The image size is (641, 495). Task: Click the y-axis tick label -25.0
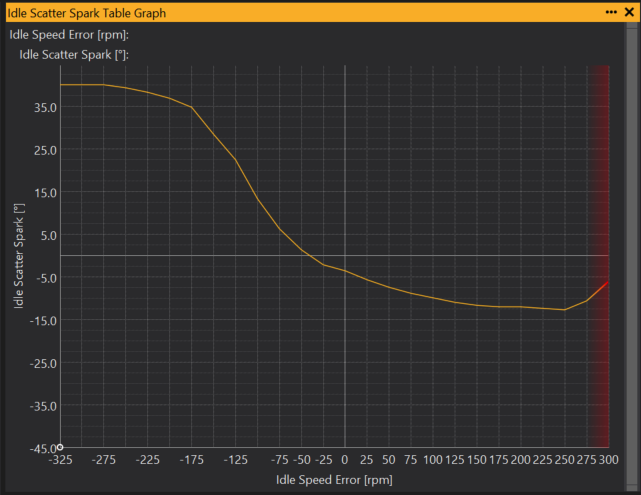[43, 363]
